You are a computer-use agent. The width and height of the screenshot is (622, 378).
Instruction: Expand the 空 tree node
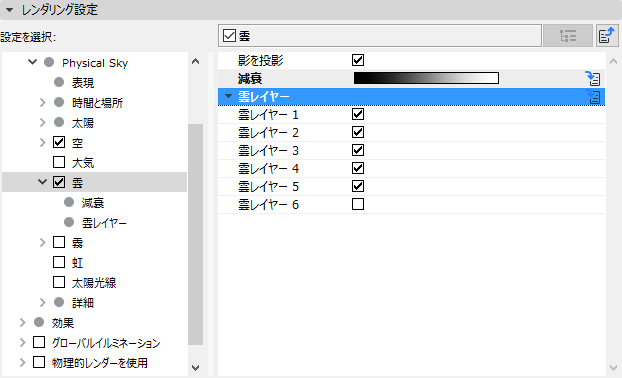43,142
